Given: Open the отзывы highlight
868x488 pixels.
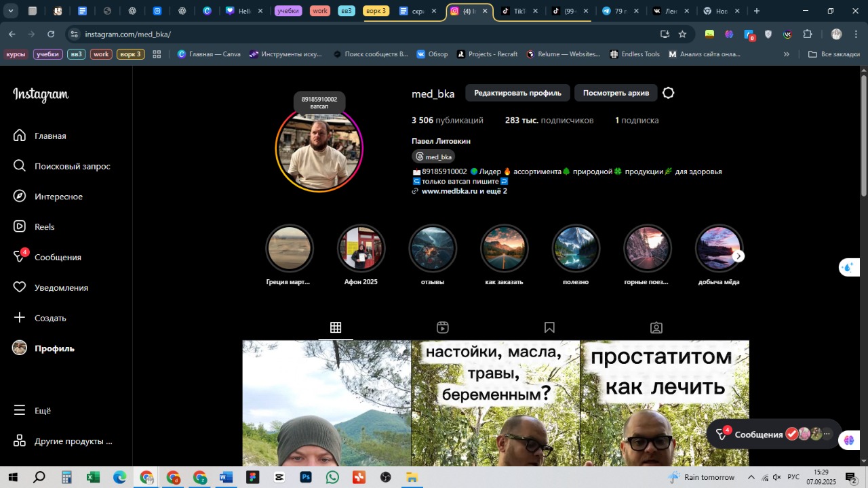Looking at the screenshot, I should coord(433,248).
